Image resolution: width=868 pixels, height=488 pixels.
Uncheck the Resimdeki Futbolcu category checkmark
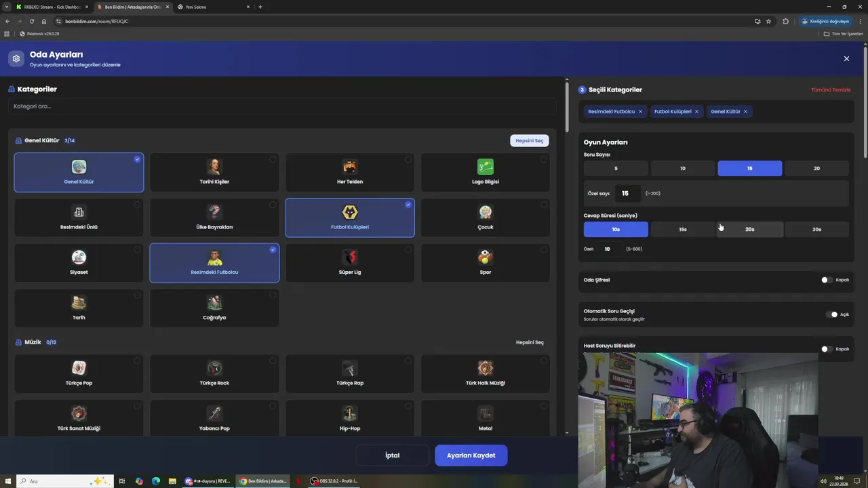click(x=273, y=249)
